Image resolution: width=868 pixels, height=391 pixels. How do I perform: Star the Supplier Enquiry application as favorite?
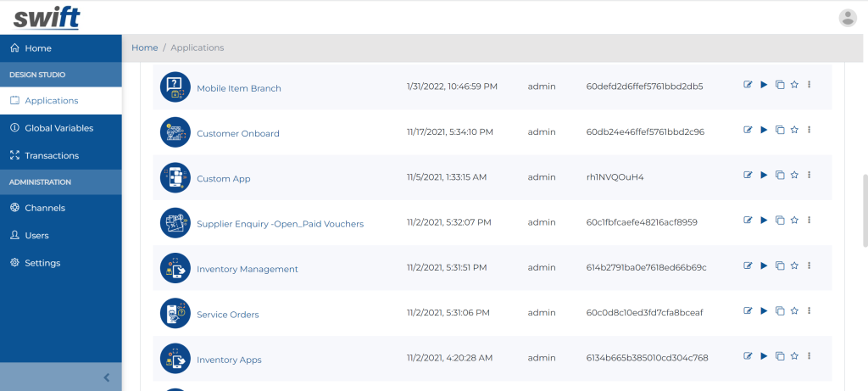tap(794, 221)
